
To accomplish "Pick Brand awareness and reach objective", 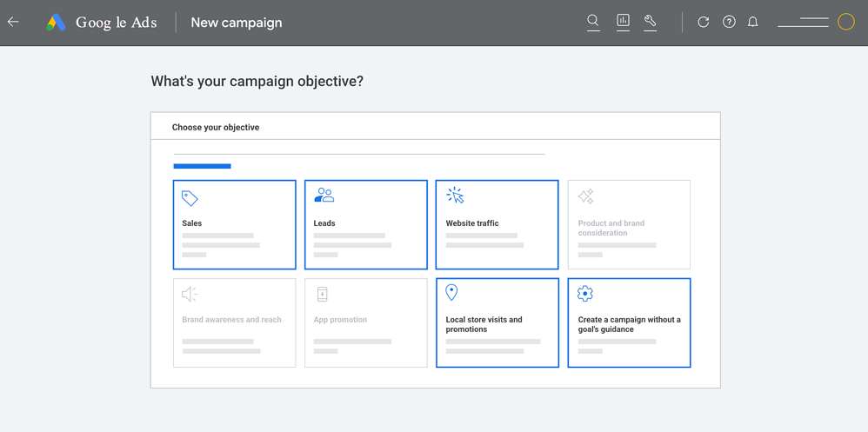I will (x=235, y=322).
